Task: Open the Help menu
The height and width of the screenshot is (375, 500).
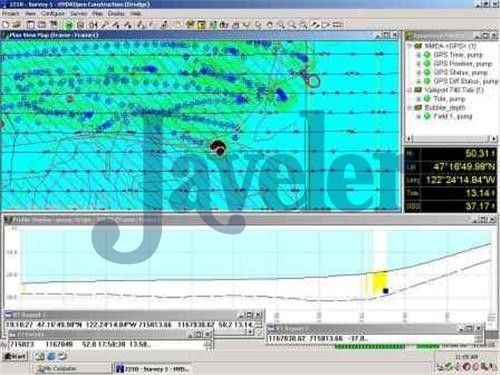Action: pyautogui.click(x=135, y=14)
